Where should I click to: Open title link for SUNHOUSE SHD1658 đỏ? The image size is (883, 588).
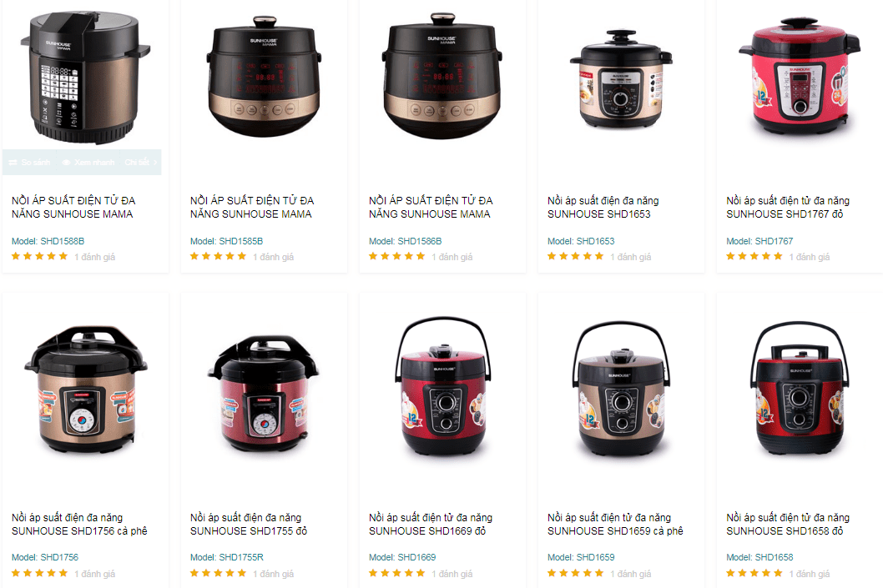pos(788,524)
